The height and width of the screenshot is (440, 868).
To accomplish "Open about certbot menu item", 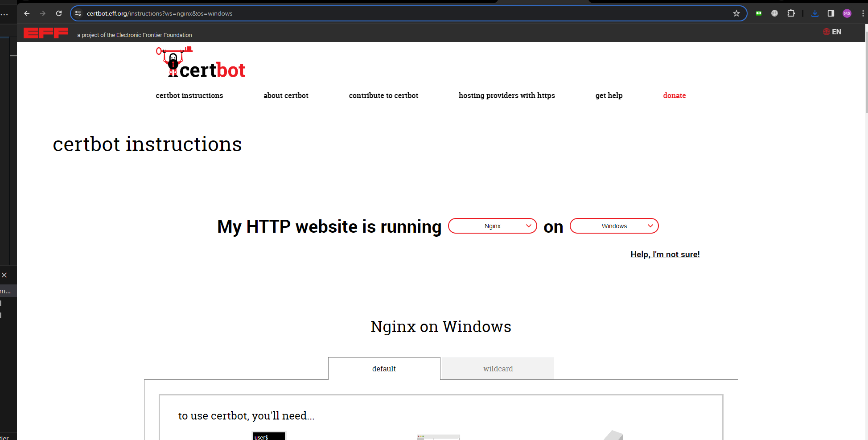I will coord(286,95).
